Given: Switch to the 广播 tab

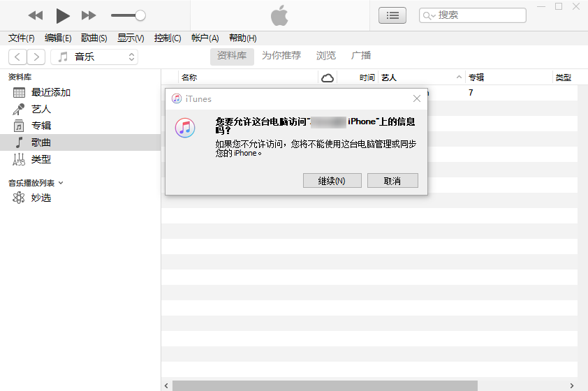Looking at the screenshot, I should 361,56.
